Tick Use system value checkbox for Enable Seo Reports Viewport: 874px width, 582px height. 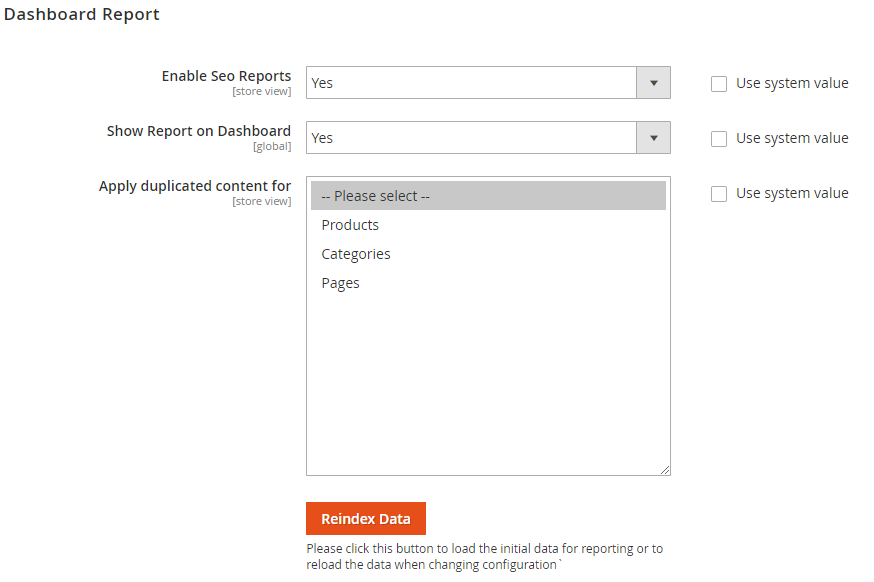(x=719, y=84)
